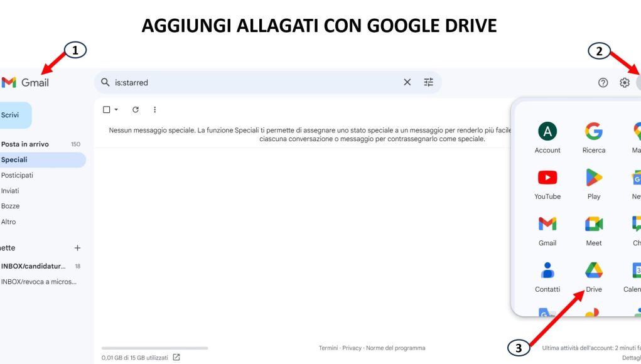The image size is (641, 364).
Task: Compose a new email with Scrivi
Action: (15, 115)
